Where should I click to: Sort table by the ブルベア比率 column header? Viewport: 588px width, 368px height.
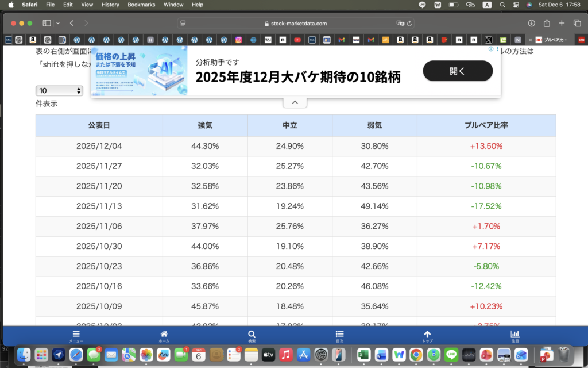point(486,125)
